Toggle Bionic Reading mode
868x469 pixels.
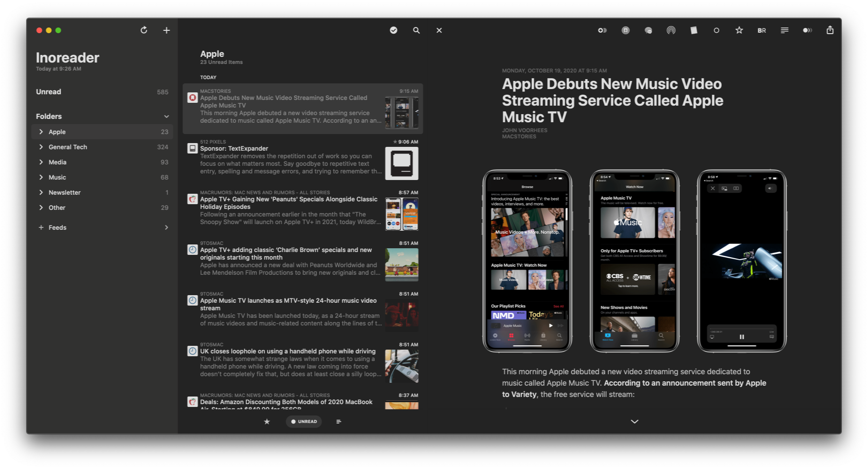click(762, 30)
